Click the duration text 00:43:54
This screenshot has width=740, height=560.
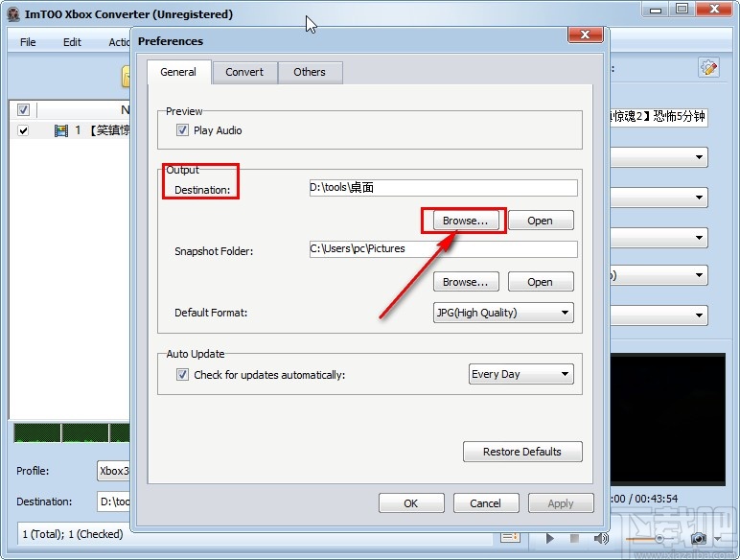tap(656, 499)
